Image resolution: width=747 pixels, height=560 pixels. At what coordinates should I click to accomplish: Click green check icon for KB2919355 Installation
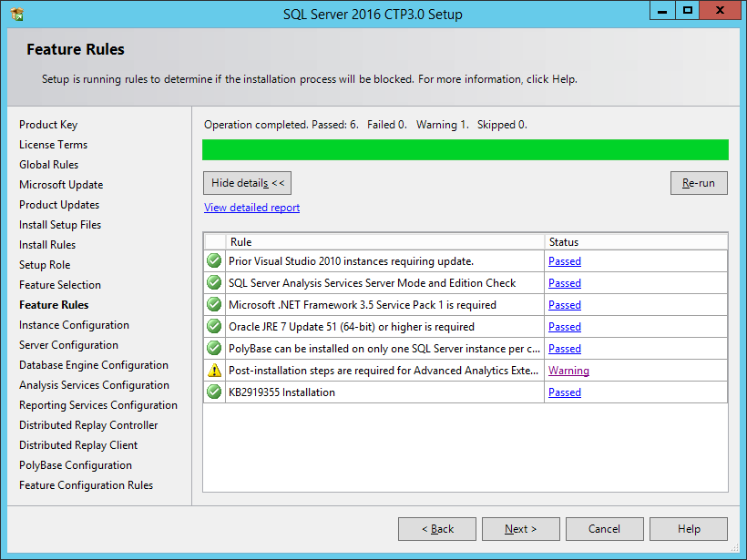click(214, 392)
